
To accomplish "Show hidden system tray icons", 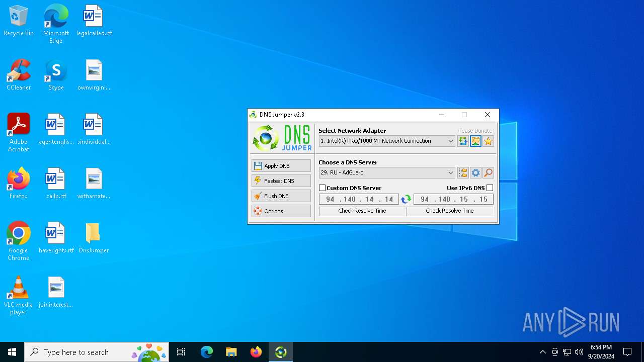I will [542, 352].
